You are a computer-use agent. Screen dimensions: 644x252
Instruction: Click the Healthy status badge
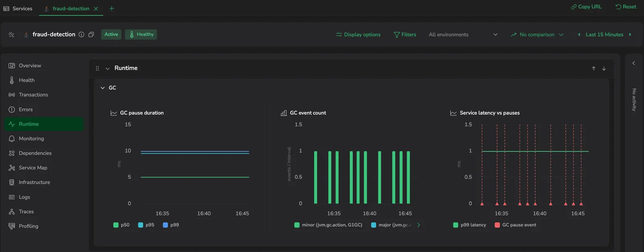coord(141,35)
